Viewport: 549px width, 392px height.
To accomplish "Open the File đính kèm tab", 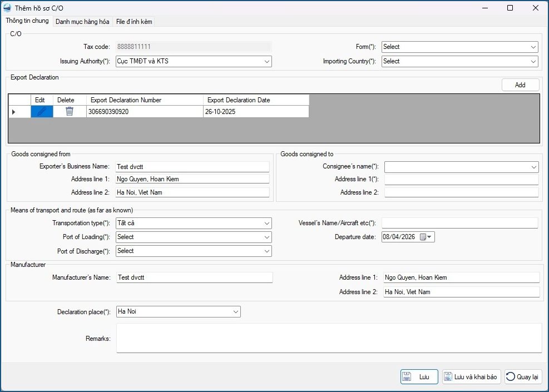I will tap(133, 22).
